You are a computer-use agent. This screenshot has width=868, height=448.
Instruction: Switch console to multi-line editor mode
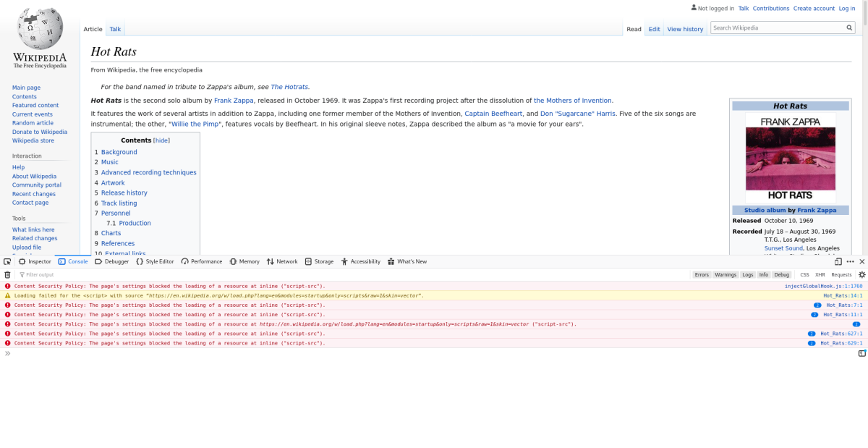pyautogui.click(x=861, y=353)
